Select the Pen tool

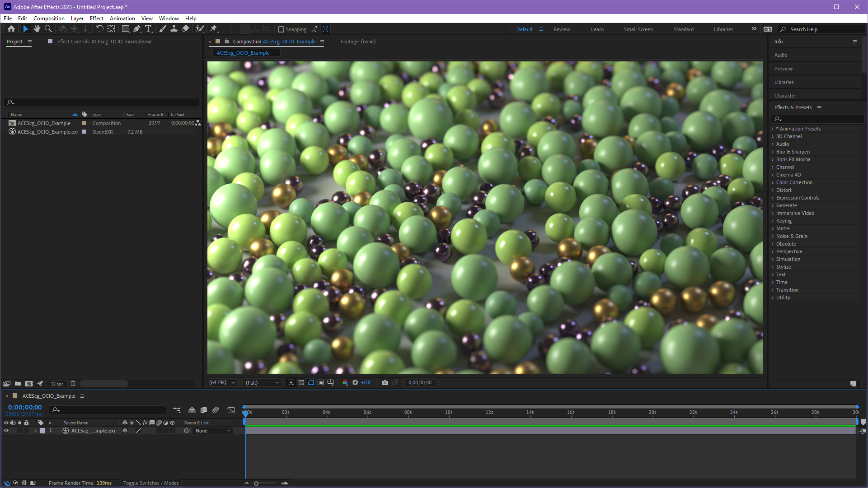click(137, 29)
